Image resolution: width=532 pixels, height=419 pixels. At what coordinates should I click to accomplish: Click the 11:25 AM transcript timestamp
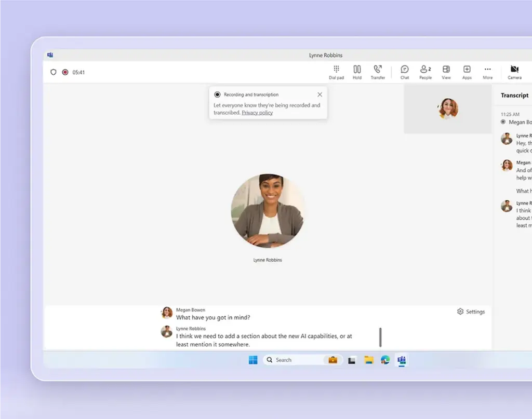tap(510, 114)
